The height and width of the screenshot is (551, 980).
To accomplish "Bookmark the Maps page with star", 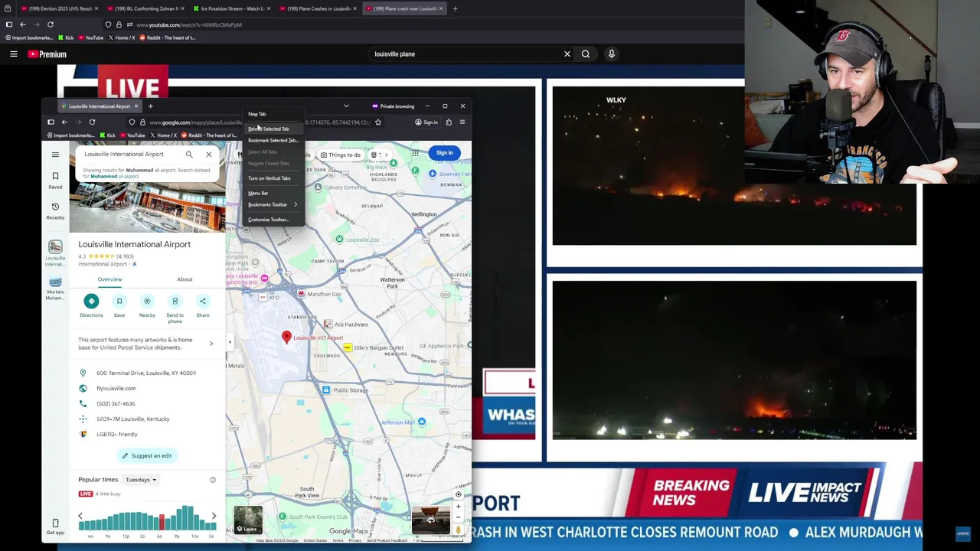I will point(377,122).
